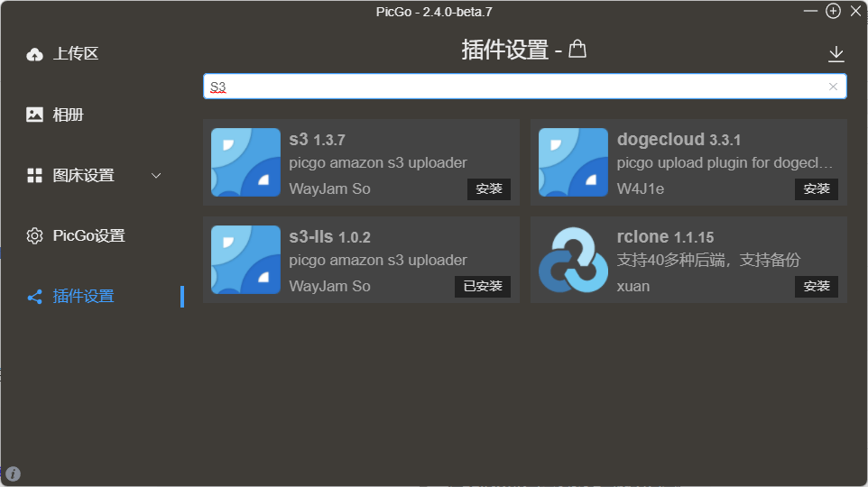Click the 插件设置 page heading

[505, 50]
